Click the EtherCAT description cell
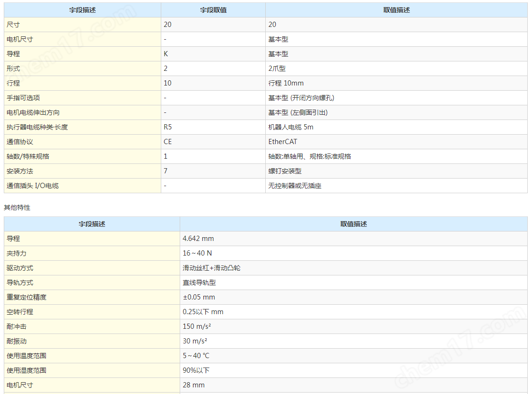The width and height of the screenshot is (532, 394). click(283, 142)
